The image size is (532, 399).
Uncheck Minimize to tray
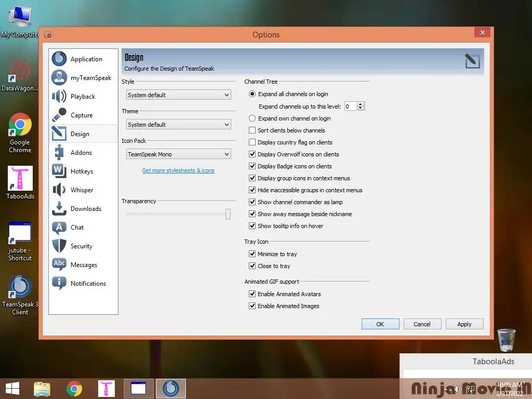tap(252, 254)
